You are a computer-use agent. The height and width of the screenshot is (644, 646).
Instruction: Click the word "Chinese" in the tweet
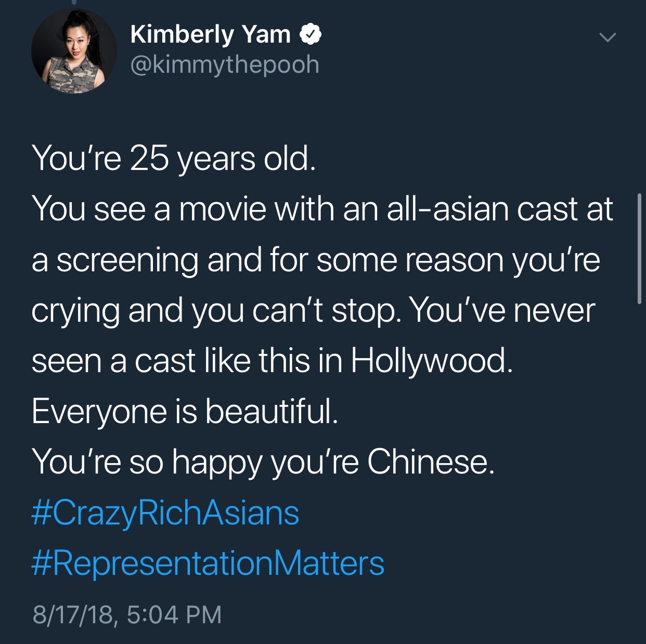pyautogui.click(x=428, y=462)
